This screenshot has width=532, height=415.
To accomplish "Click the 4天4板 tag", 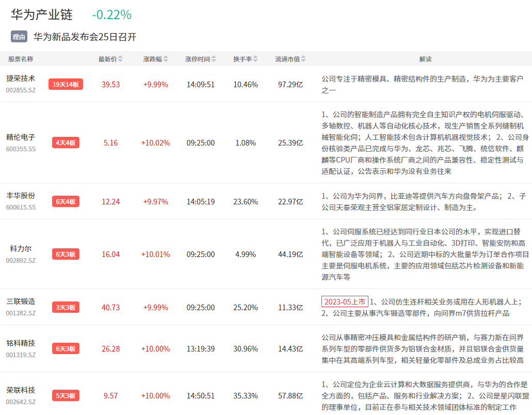I will pos(66,142).
